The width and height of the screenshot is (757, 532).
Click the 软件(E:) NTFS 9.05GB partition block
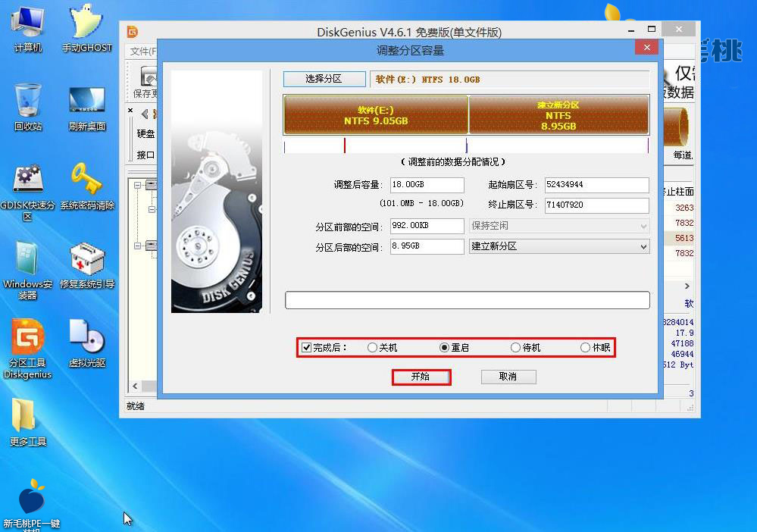coord(376,115)
